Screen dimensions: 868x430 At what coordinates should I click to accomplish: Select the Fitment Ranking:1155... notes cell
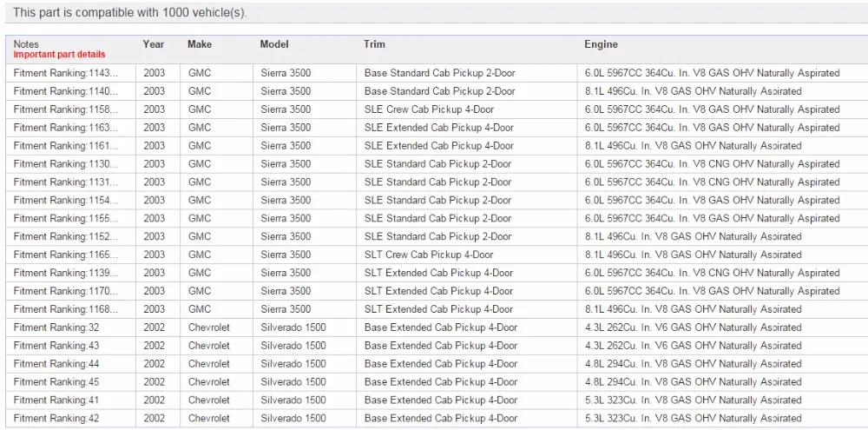click(x=71, y=218)
